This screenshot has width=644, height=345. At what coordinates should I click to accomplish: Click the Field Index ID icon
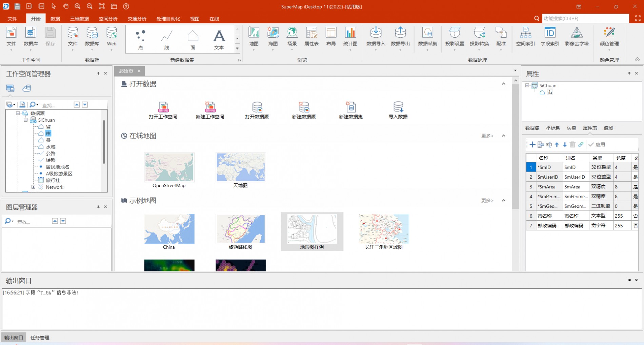coord(550,33)
